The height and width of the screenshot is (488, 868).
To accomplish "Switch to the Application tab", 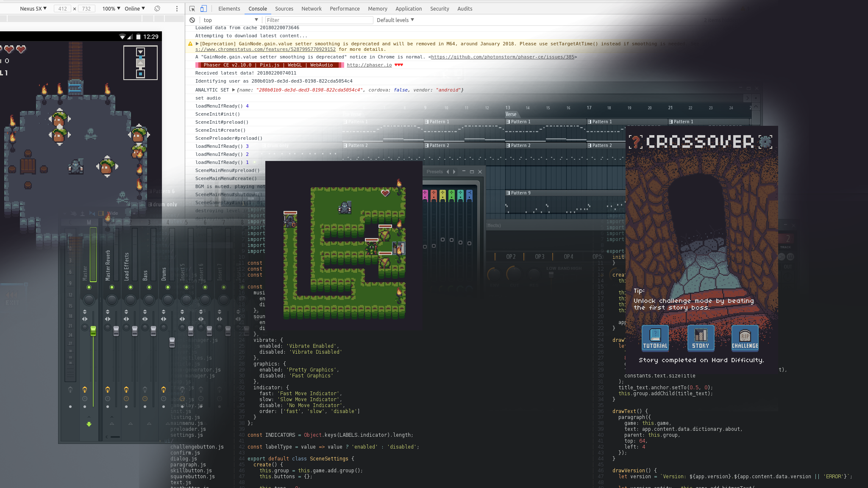I will 409,8.
